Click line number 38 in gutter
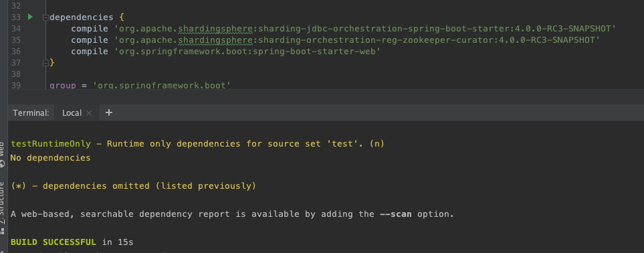 [15, 74]
